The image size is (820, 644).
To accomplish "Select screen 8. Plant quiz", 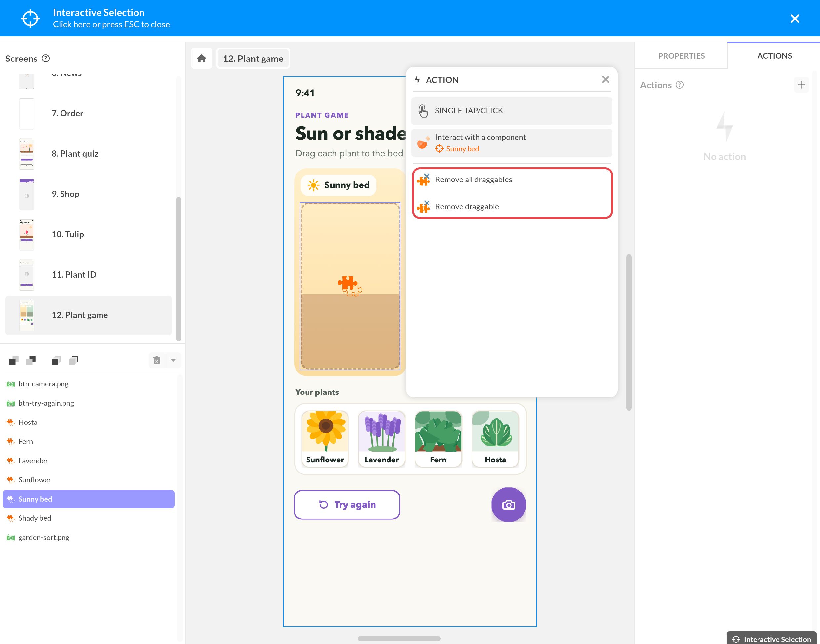I will tap(89, 154).
